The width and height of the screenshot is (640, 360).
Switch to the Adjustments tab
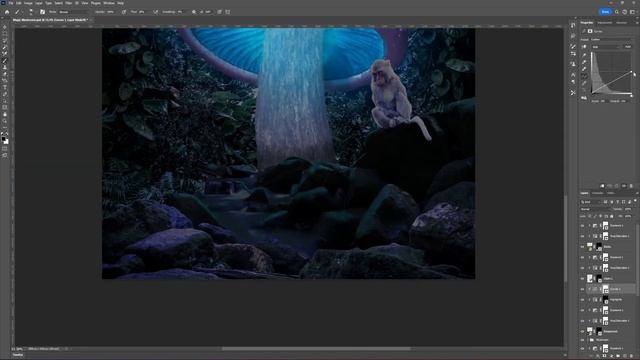pos(605,23)
